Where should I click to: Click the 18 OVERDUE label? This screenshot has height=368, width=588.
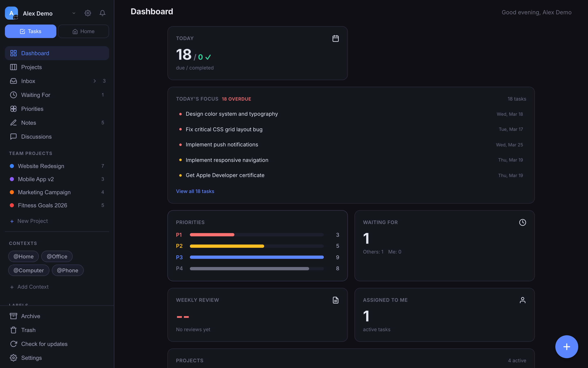click(236, 99)
